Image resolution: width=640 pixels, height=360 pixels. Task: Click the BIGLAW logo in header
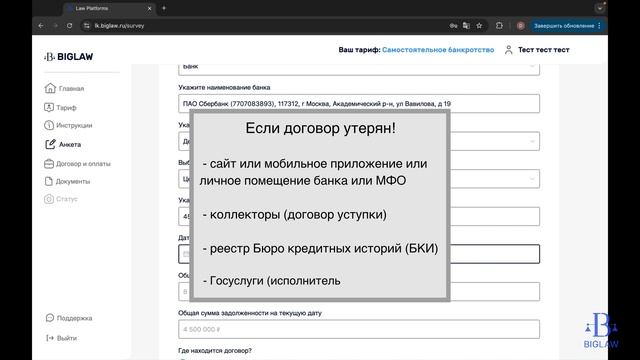[69, 57]
